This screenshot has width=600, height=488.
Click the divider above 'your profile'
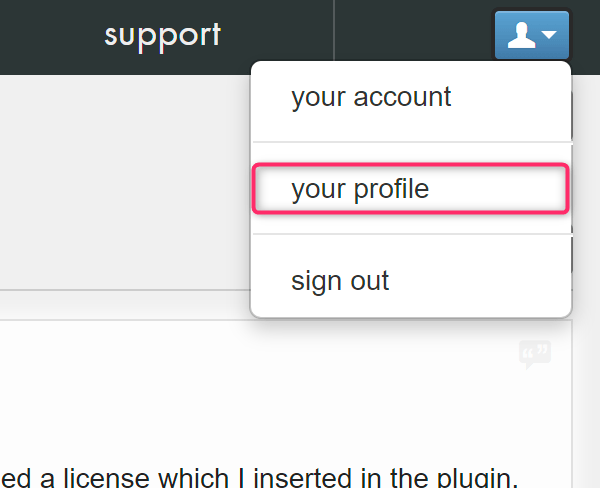point(412,142)
